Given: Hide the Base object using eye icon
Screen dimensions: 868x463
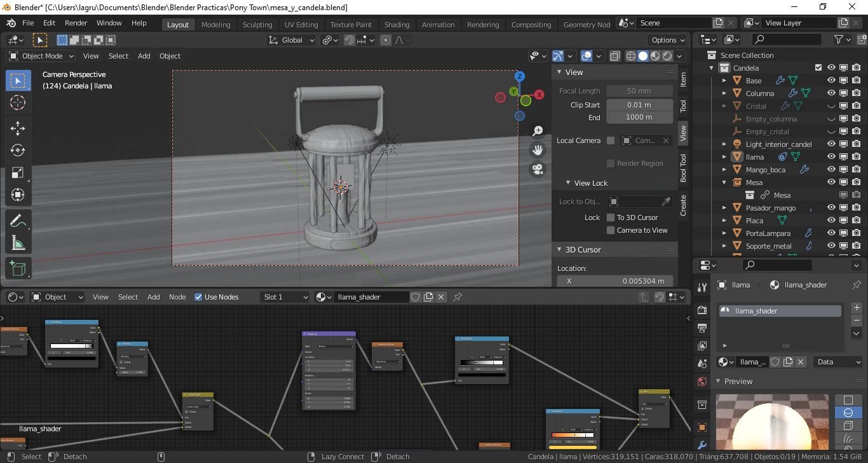Looking at the screenshot, I should click(831, 81).
